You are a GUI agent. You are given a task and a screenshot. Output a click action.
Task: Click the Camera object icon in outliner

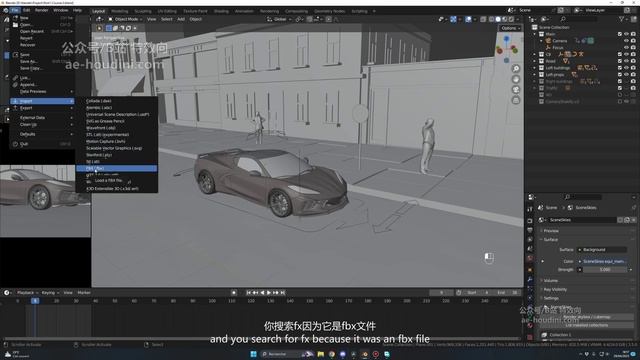click(x=548, y=41)
